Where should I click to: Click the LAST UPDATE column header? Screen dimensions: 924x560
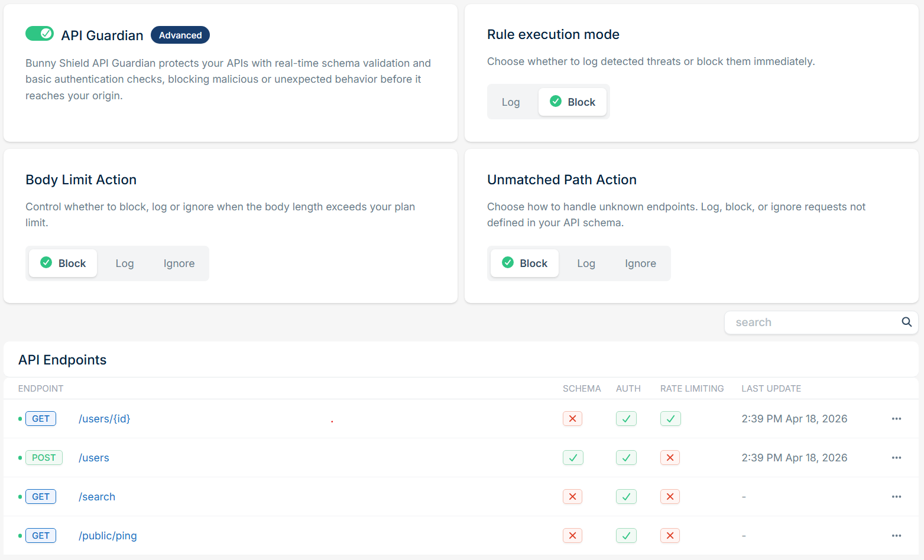click(771, 389)
